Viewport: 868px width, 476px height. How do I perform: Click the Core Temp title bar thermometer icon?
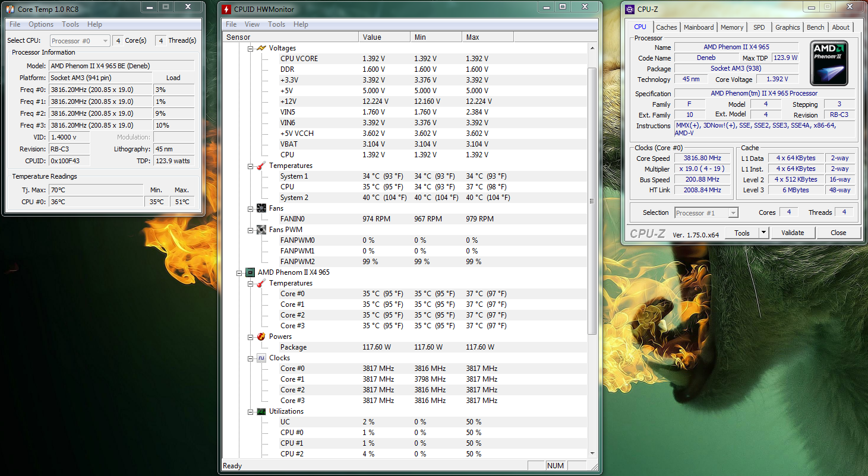11,9
